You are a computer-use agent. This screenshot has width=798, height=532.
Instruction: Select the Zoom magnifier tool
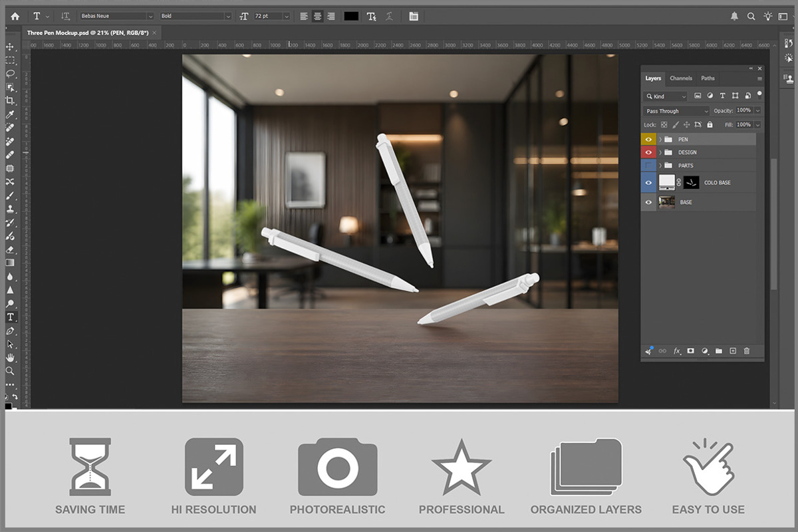[10, 371]
